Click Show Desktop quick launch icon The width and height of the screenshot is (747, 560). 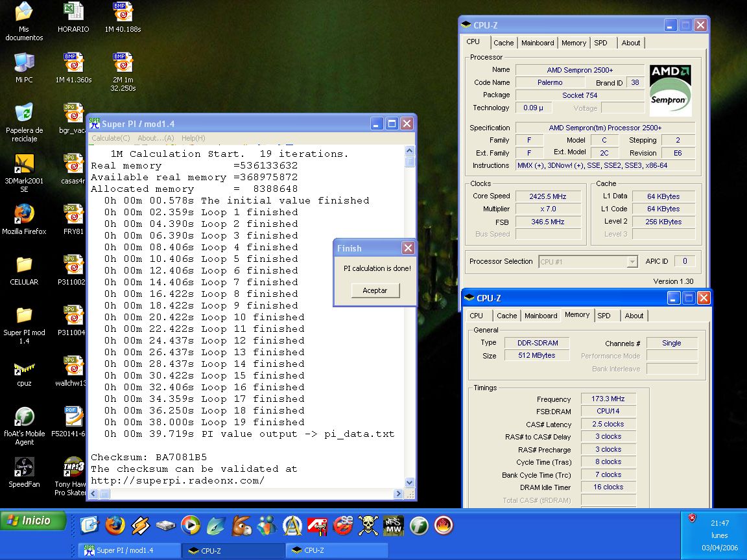point(89,526)
